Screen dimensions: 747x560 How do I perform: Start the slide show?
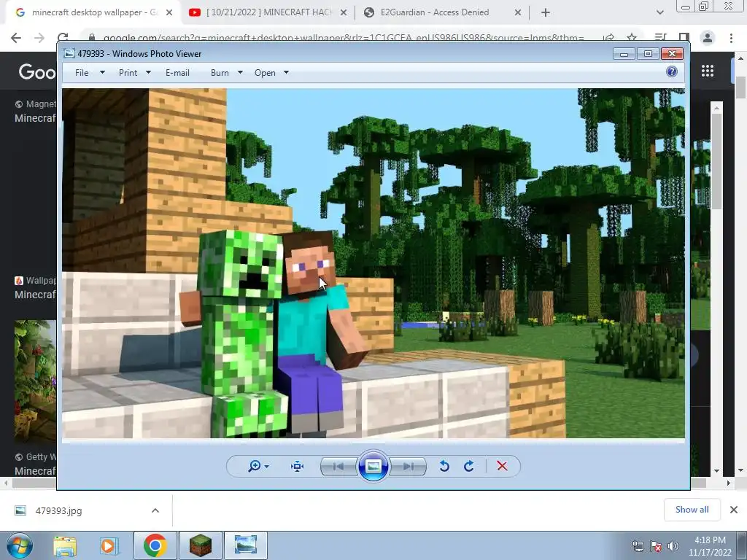373,466
